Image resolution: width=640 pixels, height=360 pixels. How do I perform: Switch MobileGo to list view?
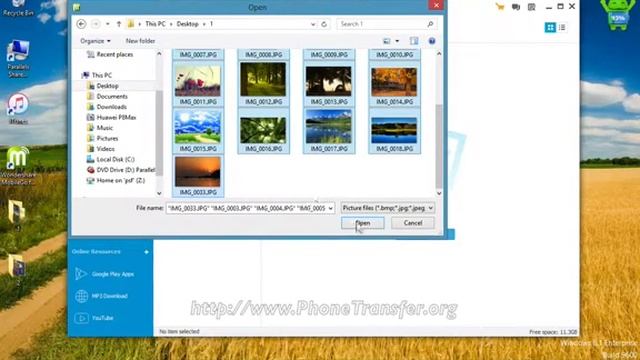click(562, 27)
